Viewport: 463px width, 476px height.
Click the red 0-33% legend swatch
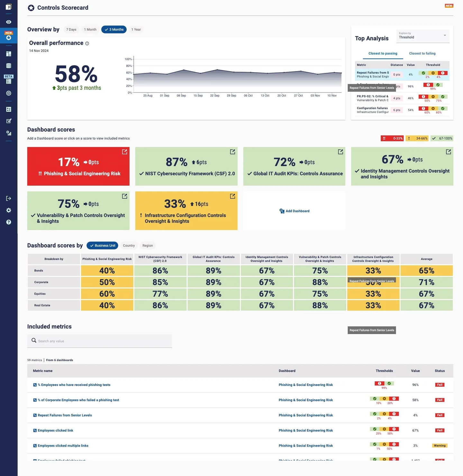click(x=392, y=138)
